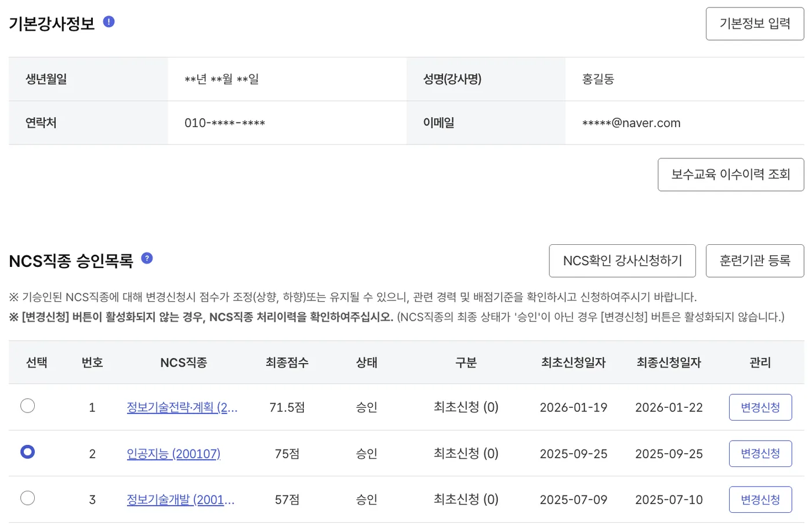Screen dimensions: 812x525
Task: Click the 훈련기관 등록 button
Action: pos(755,261)
